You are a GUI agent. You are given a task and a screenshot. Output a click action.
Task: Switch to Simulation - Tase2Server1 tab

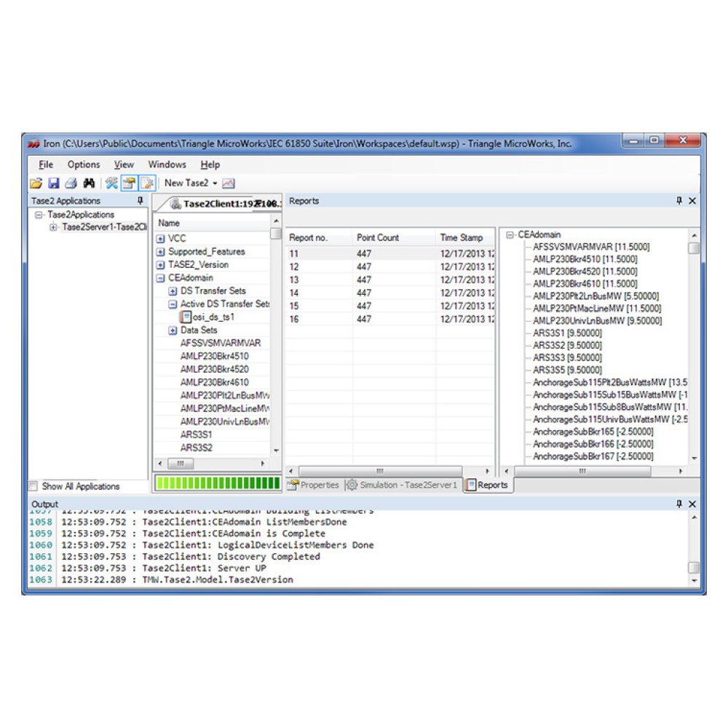[403, 485]
